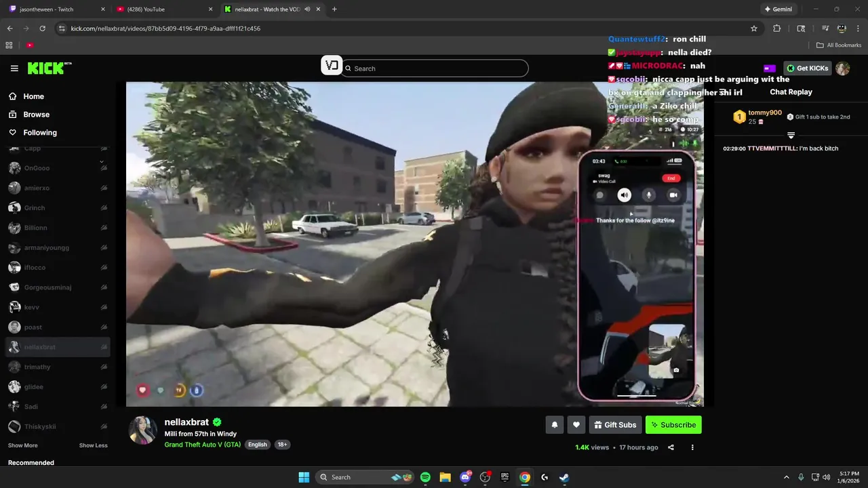Open amierxo channel in sidebar

pos(57,188)
